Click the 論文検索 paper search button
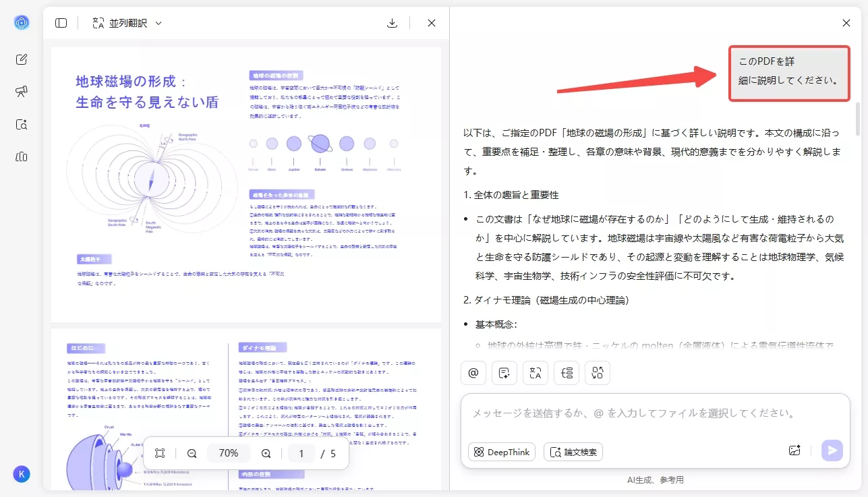Screen dimensions: 868x497 point(574,452)
